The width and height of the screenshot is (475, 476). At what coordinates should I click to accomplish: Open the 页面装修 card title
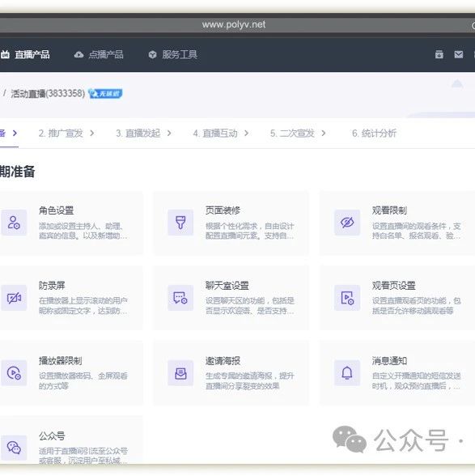point(223,210)
